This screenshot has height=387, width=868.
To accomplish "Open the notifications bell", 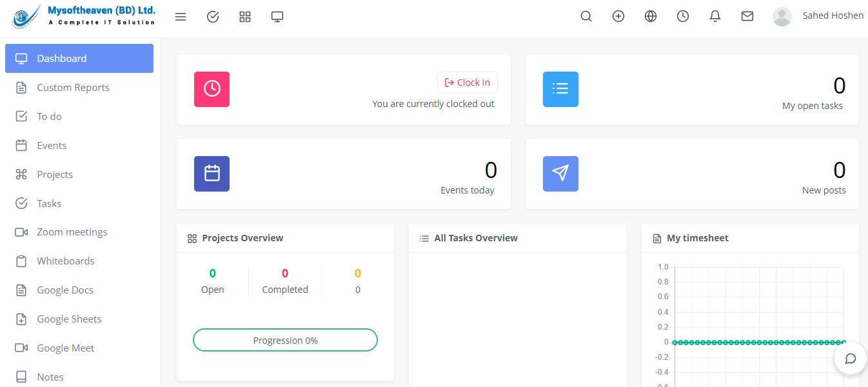I will click(x=715, y=17).
